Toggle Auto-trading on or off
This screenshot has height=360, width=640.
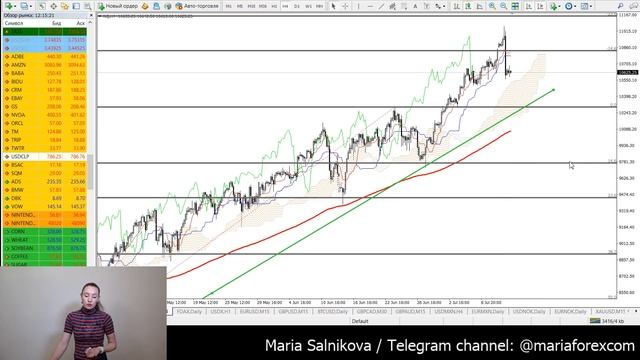click(x=197, y=6)
